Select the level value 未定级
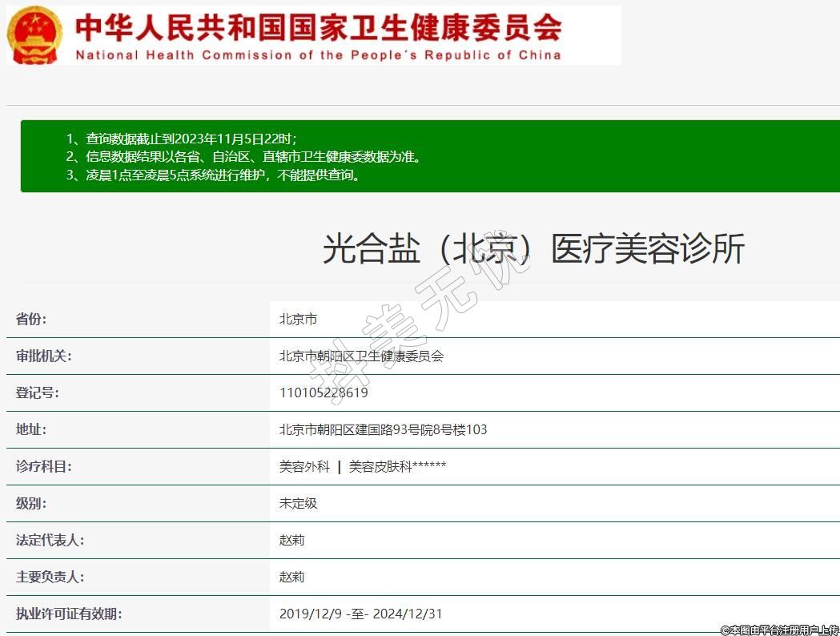This screenshot has width=840, height=636. coord(298,503)
